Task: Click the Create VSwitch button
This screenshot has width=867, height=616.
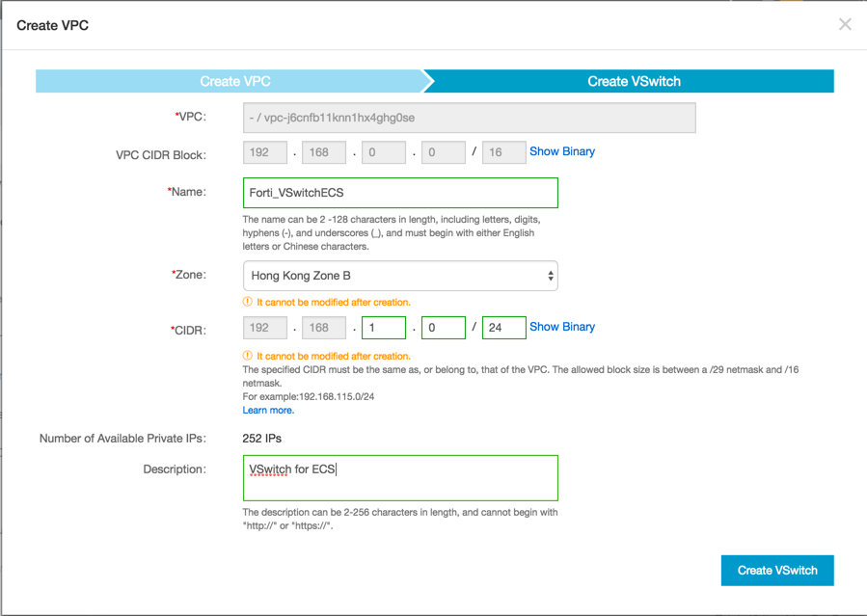Action: 777,570
